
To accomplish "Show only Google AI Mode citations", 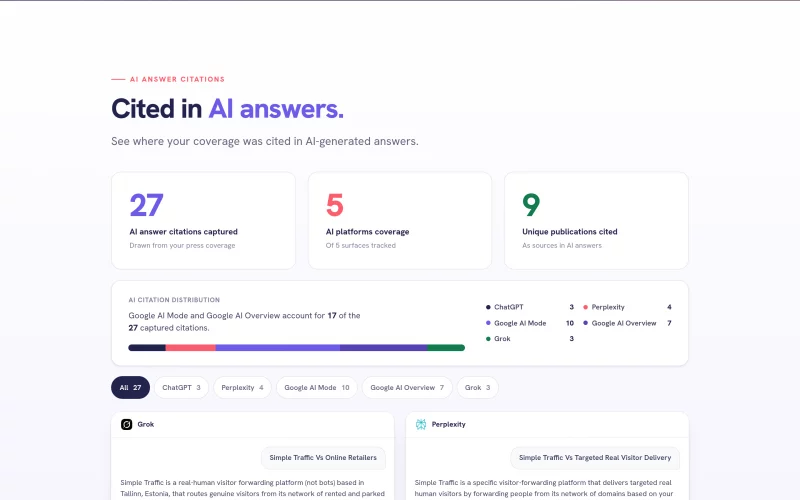I will (317, 388).
